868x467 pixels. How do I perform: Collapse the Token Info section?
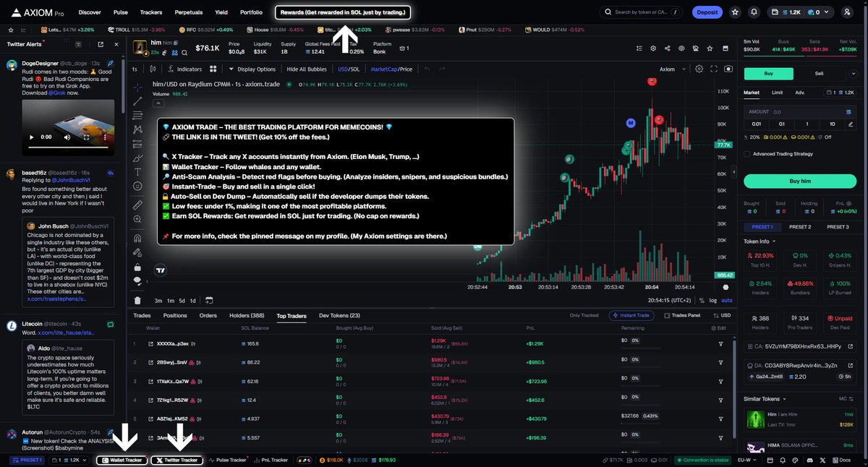[x=759, y=241]
